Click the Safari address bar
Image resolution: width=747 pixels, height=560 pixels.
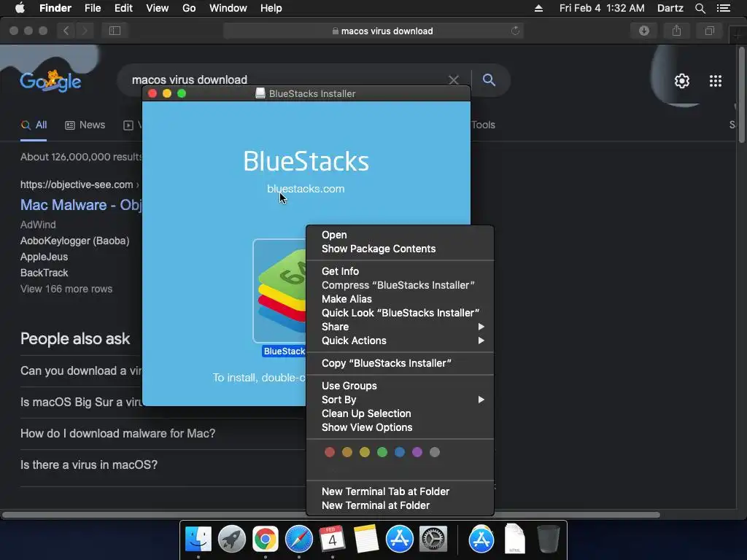tap(373, 31)
